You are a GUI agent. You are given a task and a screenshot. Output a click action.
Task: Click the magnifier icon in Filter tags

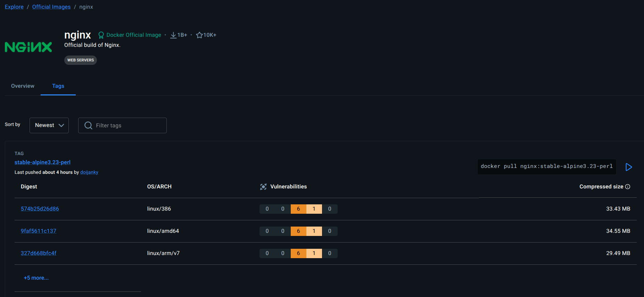(88, 125)
